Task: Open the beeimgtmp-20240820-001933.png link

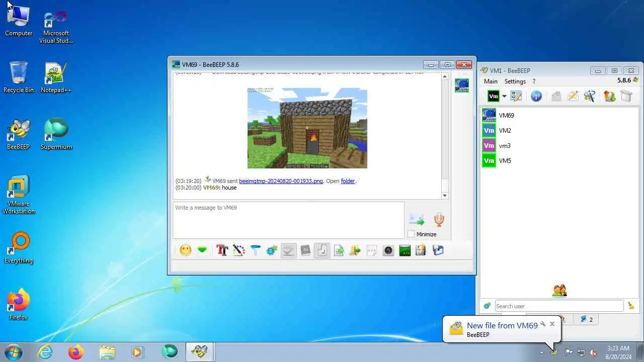Action: pyautogui.click(x=281, y=181)
